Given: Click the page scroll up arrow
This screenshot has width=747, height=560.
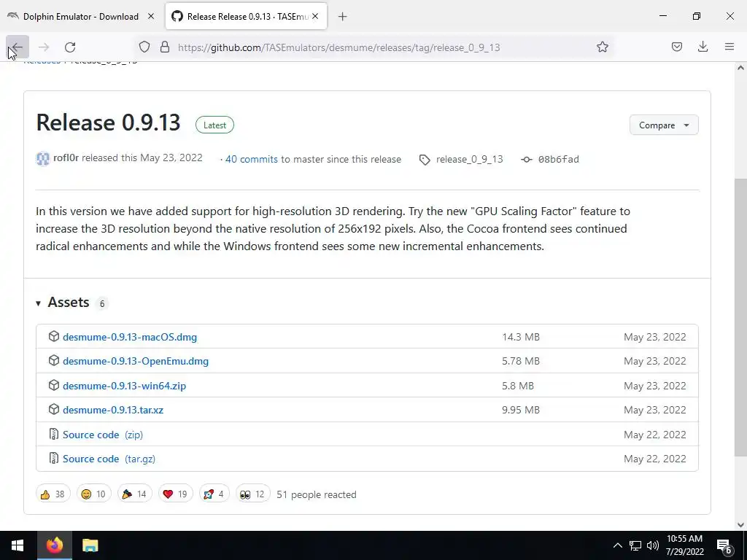Looking at the screenshot, I should coord(740,68).
